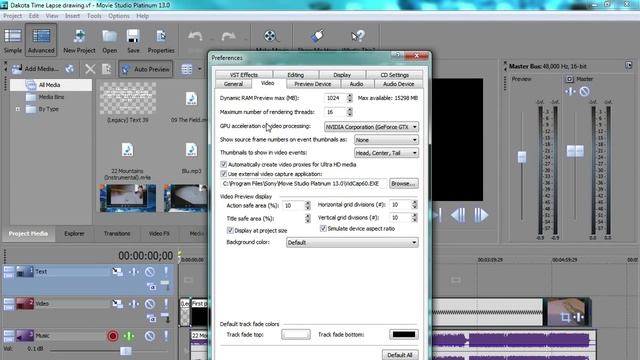
Task: Open the VST Effects tab
Action: [x=244, y=75]
